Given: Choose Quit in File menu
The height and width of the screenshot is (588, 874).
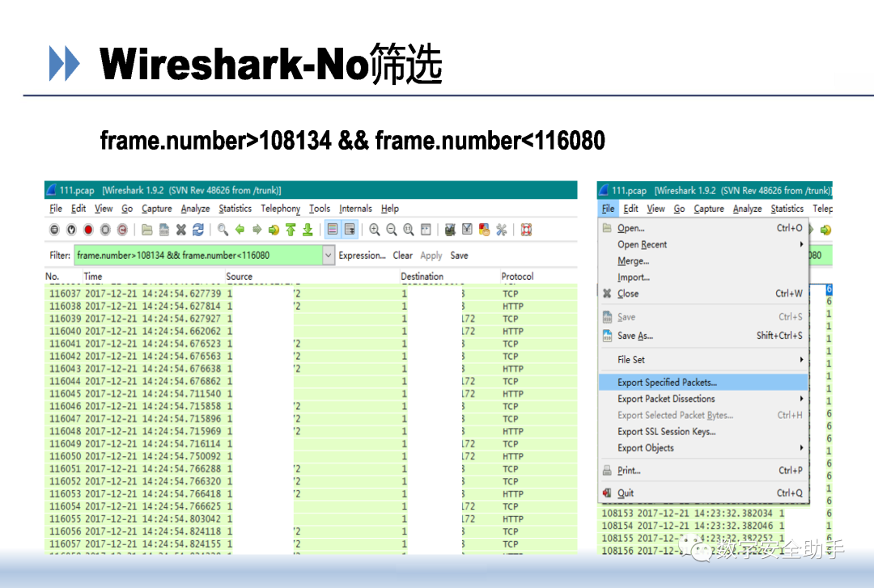Looking at the screenshot, I should 703,493.
